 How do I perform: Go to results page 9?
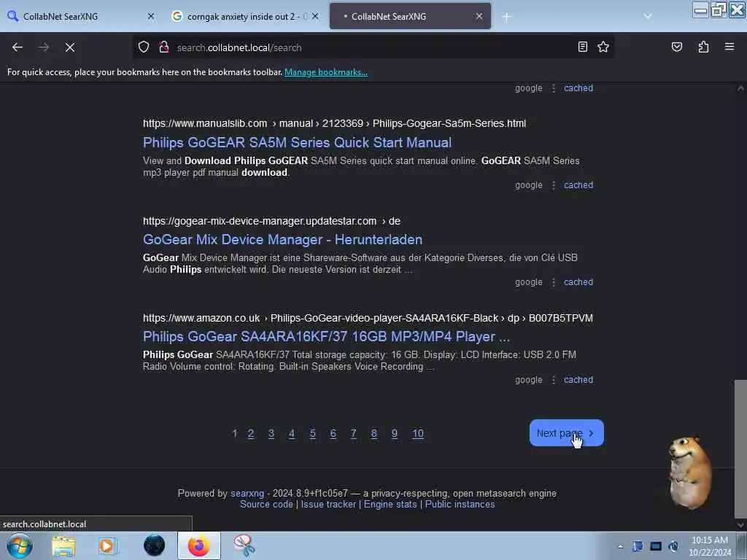pos(395,433)
